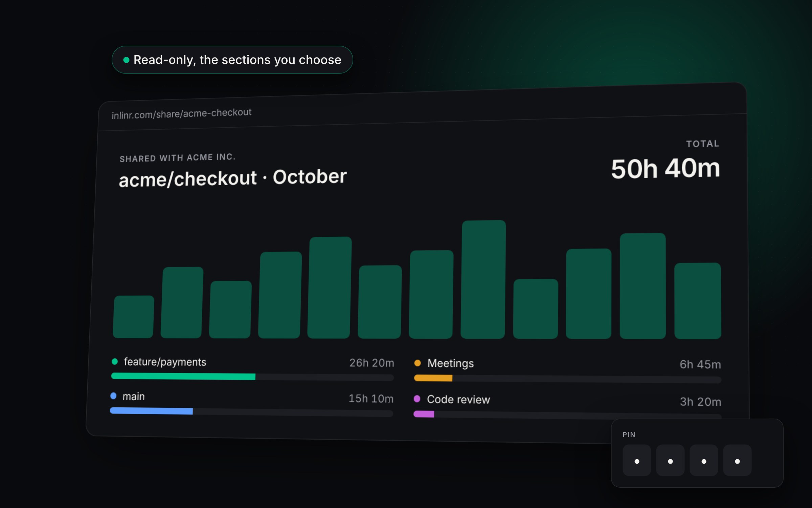Screen dimensions: 812x508
Task: Click the '15h 10m' duration value
Action: tap(371, 399)
